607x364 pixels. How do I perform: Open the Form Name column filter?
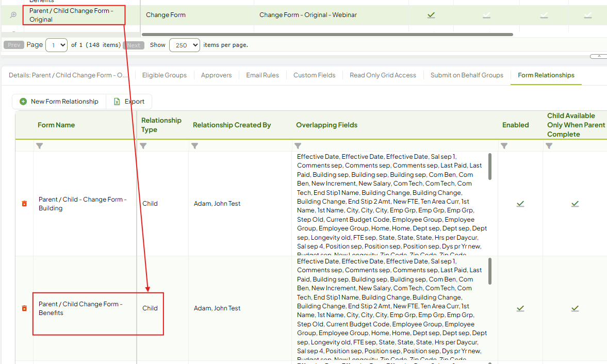pyautogui.click(x=40, y=146)
